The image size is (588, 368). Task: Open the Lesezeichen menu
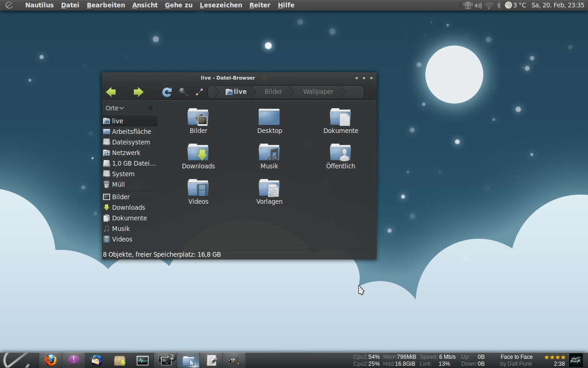tap(221, 5)
